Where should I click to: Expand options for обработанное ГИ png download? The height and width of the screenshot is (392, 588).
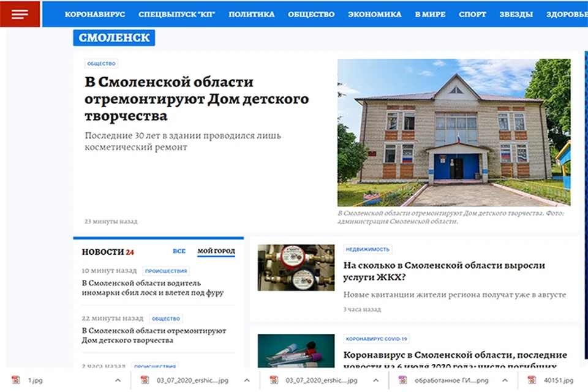pyautogui.click(x=507, y=380)
